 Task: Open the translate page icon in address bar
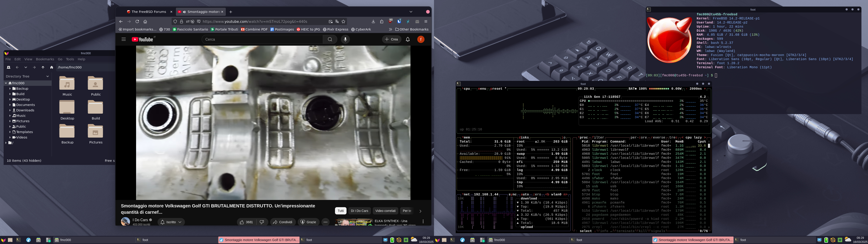(337, 21)
